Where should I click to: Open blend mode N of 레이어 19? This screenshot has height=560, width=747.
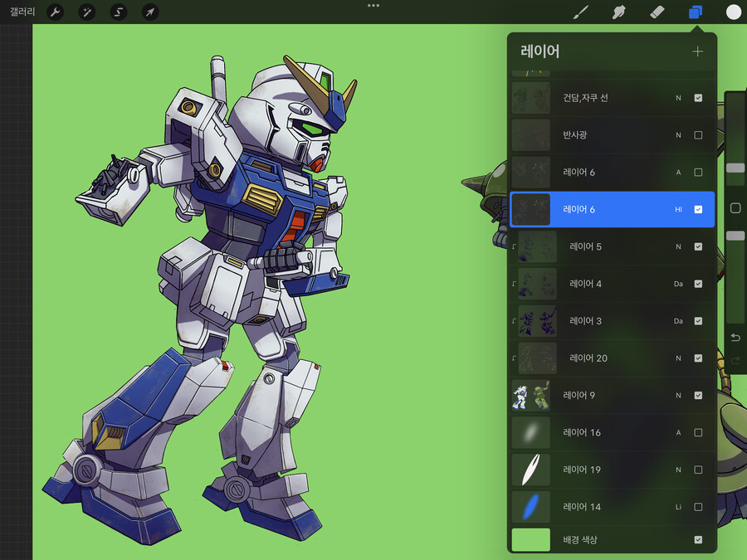coord(678,470)
